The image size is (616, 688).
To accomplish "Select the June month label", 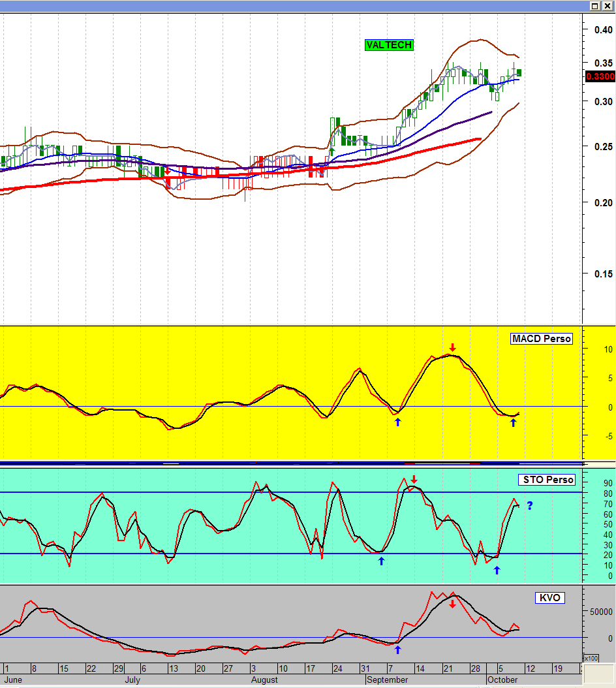I will [x=13, y=680].
